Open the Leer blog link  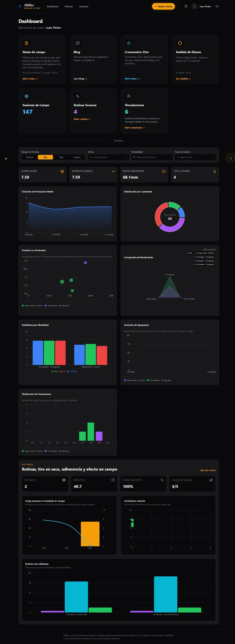point(80,79)
